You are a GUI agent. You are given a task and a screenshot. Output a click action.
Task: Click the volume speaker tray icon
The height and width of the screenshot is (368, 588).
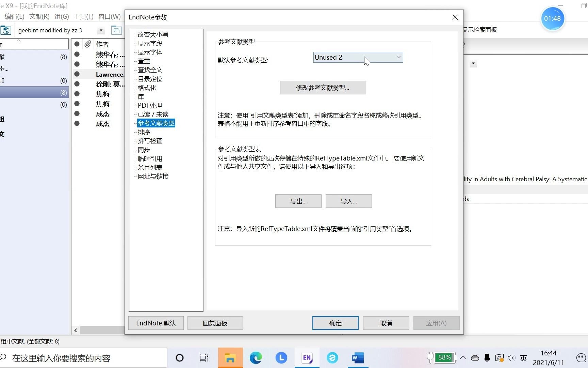pyautogui.click(x=511, y=358)
